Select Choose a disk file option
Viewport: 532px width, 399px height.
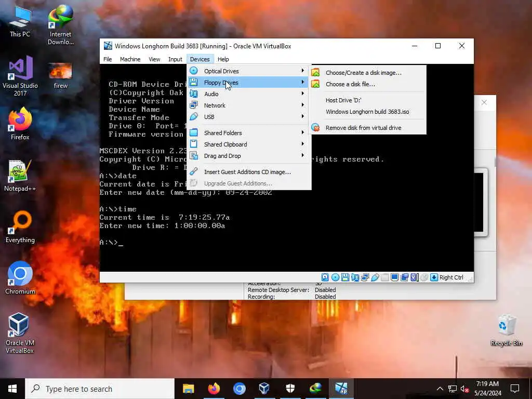click(368, 84)
